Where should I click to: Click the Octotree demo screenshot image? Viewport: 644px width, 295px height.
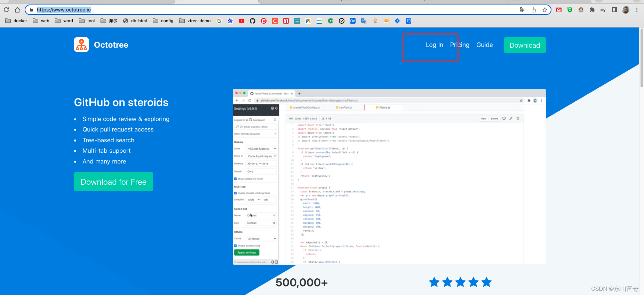pos(389,177)
